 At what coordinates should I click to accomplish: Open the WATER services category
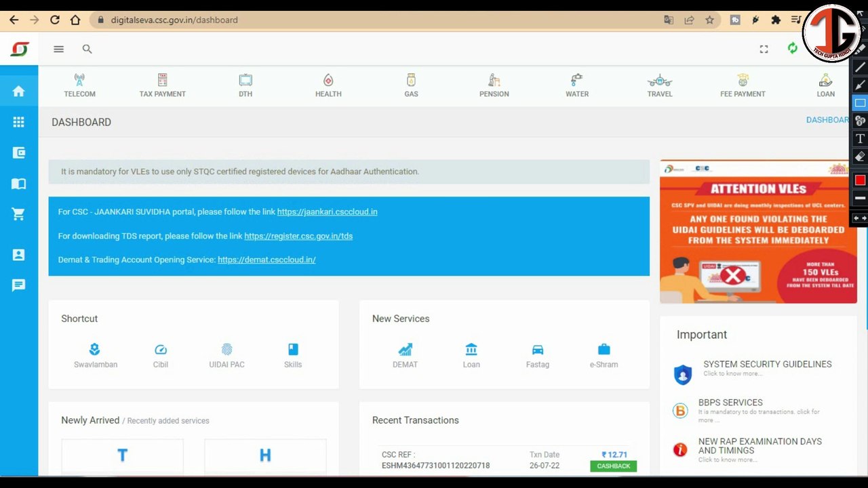(577, 85)
